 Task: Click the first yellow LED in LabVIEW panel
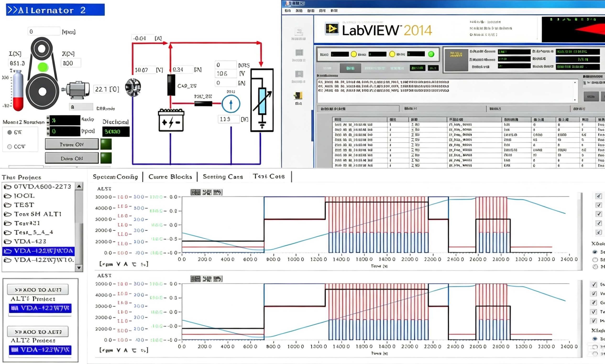coord(353,54)
